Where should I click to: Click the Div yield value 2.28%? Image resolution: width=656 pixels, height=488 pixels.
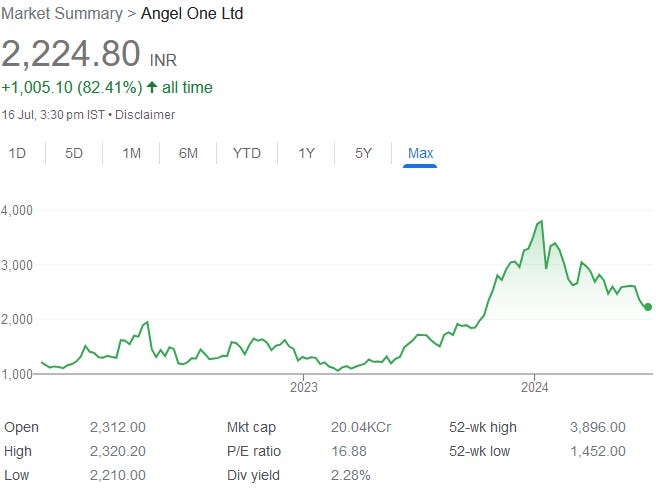351,475
